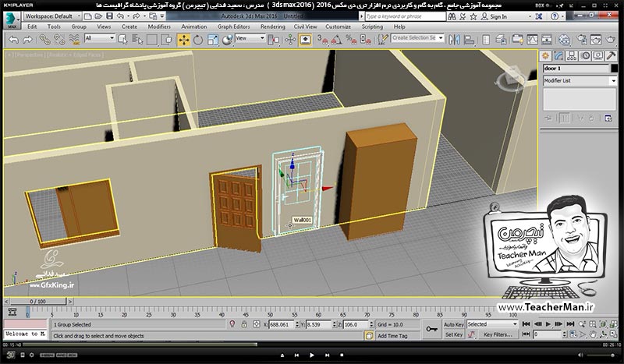Click the KMPlayer playback progress bar
The width and height of the screenshot is (624, 364).
[x=312, y=345]
